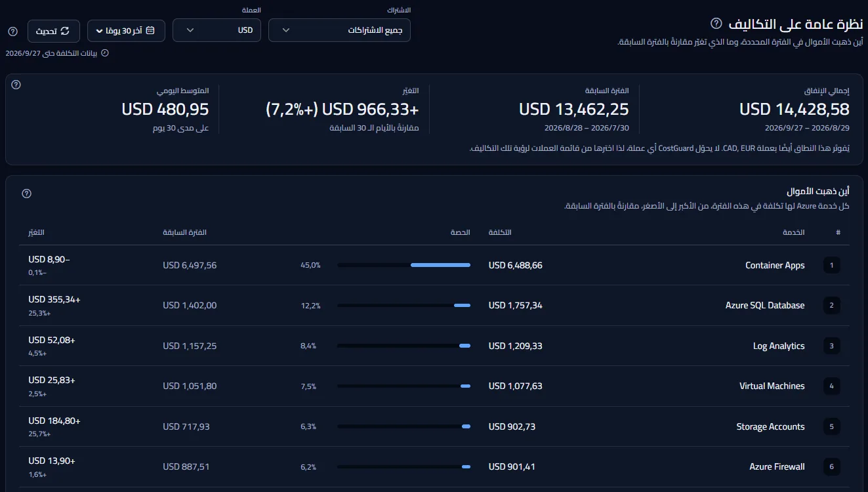
Task: Click rank number 6 badge
Action: point(831,467)
